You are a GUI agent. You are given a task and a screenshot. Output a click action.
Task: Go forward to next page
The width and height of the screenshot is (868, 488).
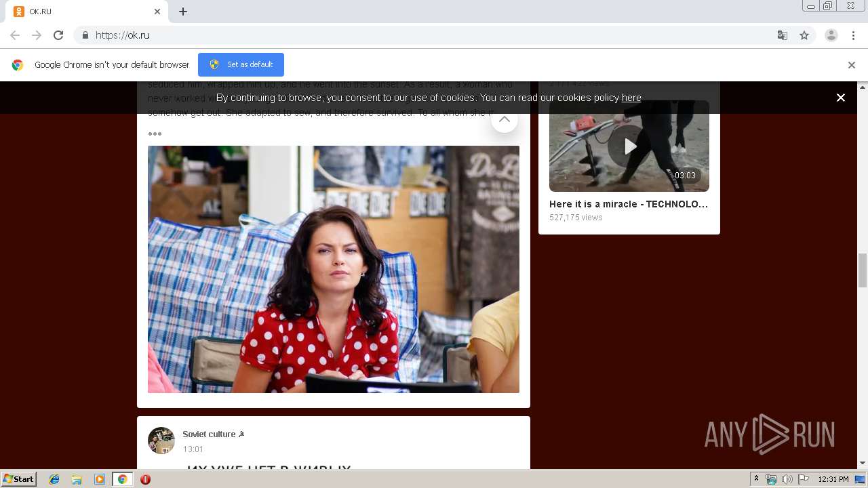click(x=37, y=35)
